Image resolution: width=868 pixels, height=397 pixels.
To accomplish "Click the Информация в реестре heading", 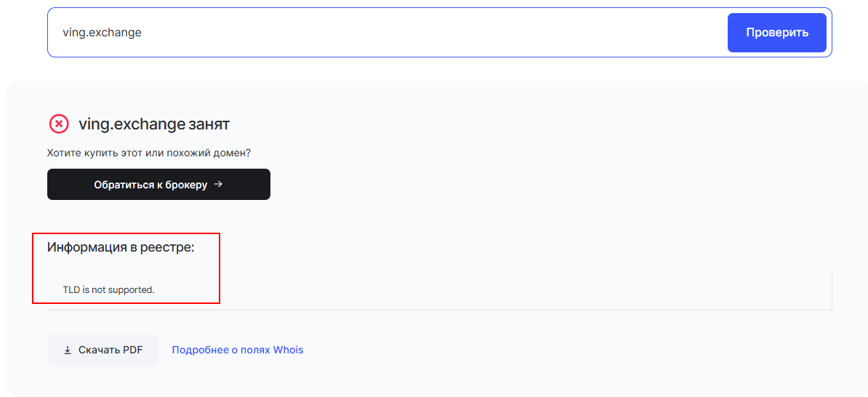I will (121, 247).
